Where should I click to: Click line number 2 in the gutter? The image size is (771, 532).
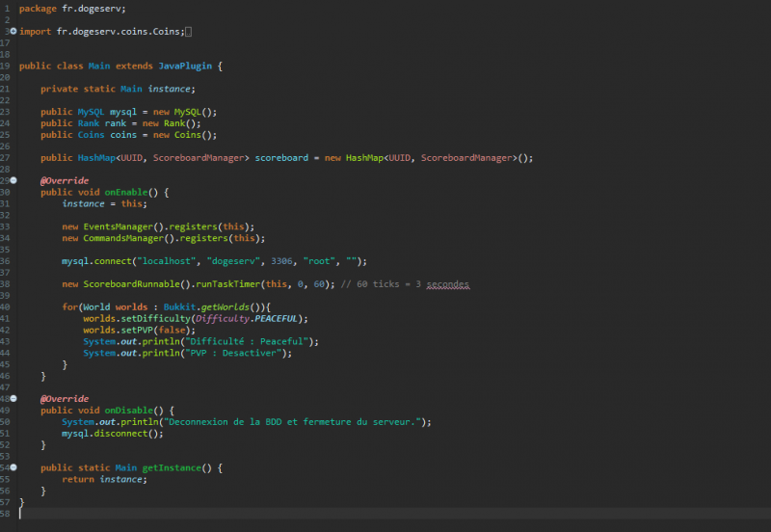point(7,20)
